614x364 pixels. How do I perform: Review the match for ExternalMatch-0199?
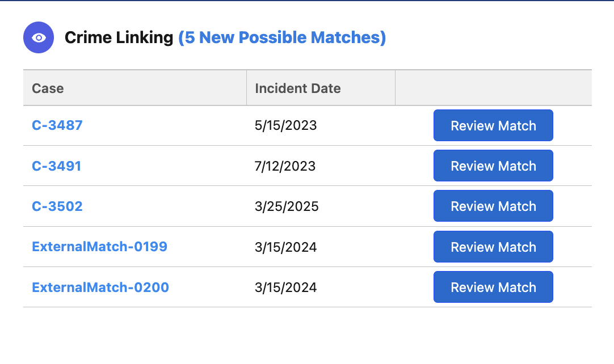[493, 247]
